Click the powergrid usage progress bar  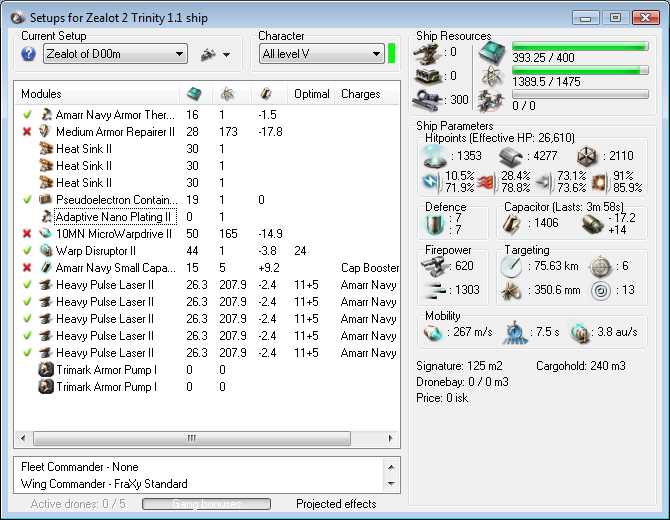tap(580, 70)
